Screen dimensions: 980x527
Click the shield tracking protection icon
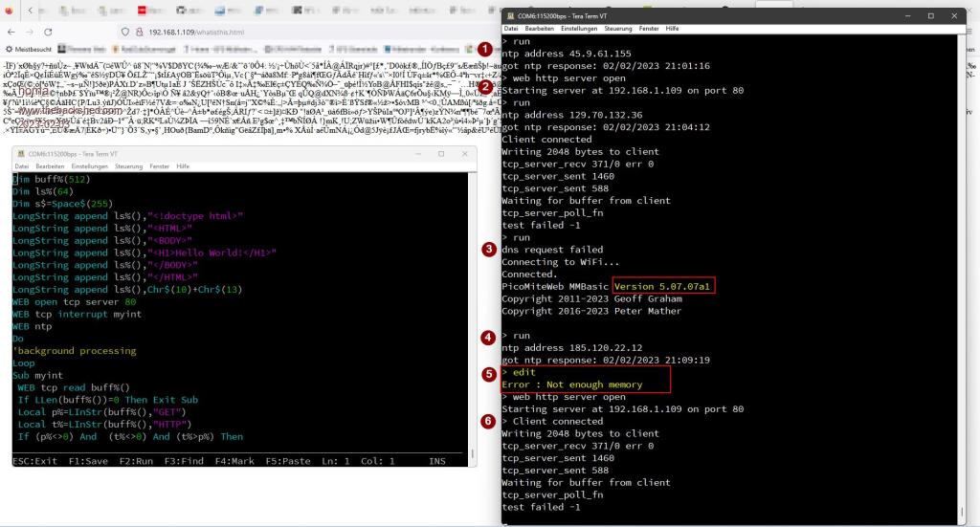tap(127, 32)
